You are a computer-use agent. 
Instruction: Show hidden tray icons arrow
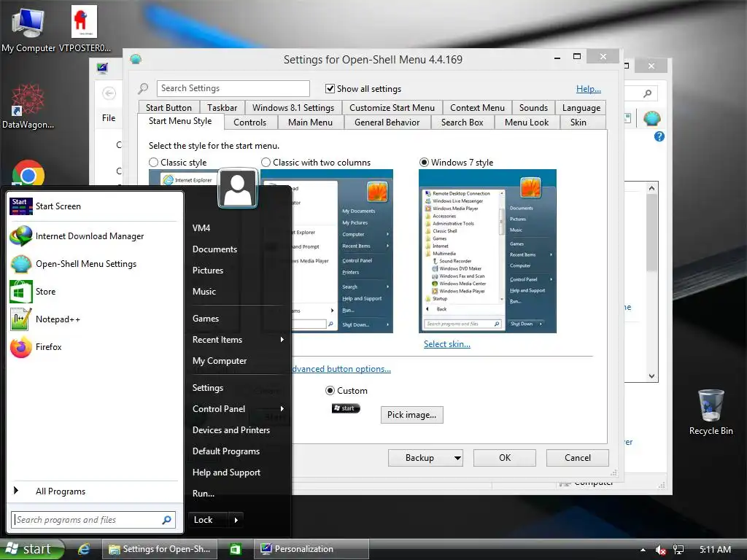pos(643,550)
